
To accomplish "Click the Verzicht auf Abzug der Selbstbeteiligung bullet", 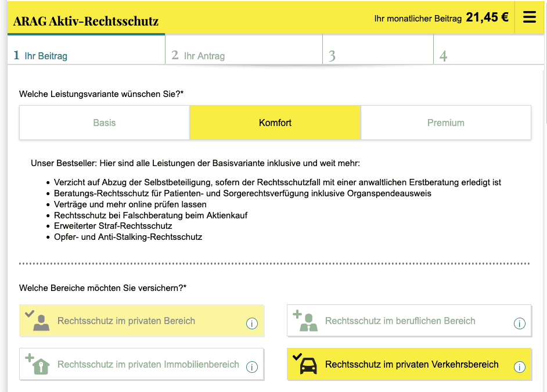I will click(x=278, y=182).
